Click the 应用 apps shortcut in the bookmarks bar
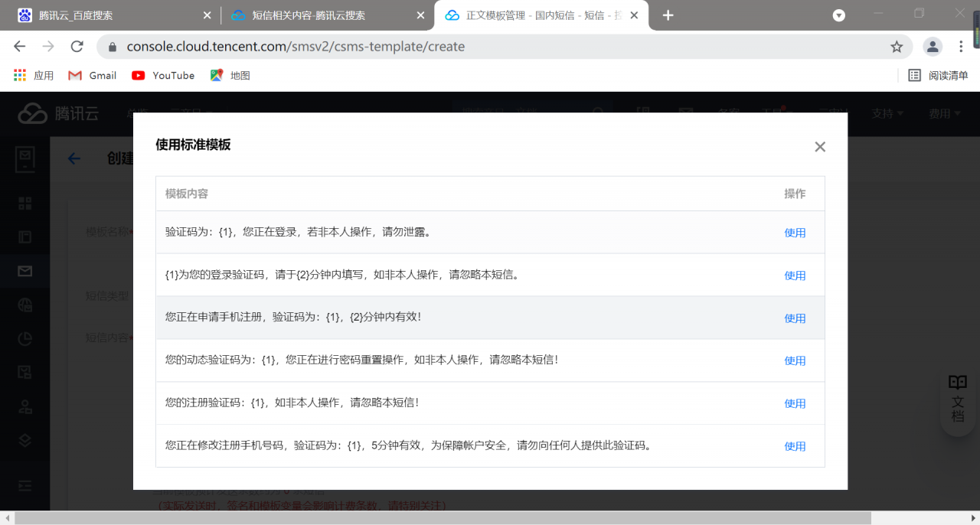This screenshot has height=525, width=980. 34,75
